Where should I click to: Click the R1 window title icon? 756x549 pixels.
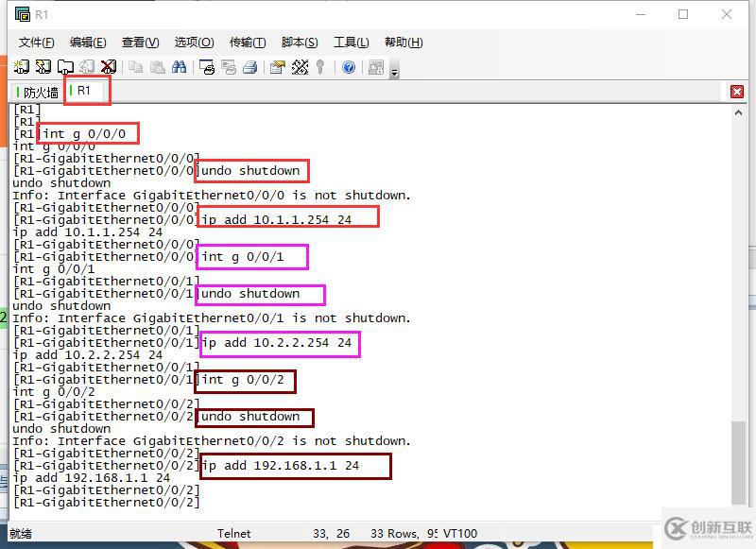coord(22,14)
